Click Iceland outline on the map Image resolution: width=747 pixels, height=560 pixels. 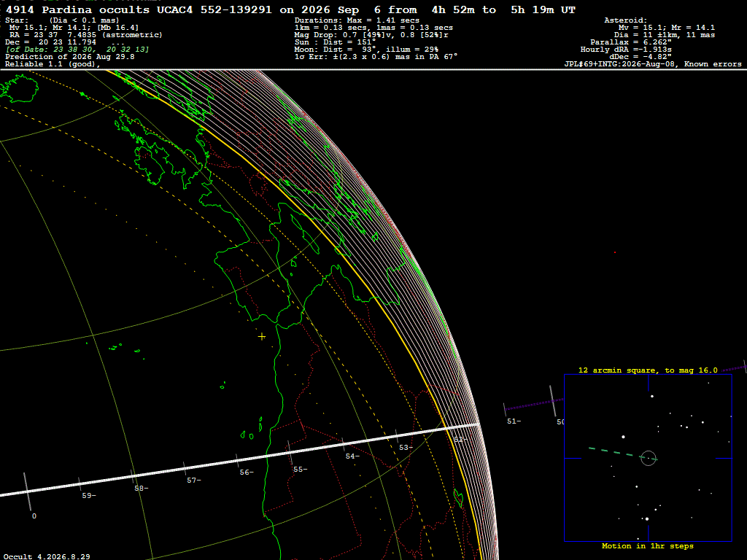(x=19, y=88)
